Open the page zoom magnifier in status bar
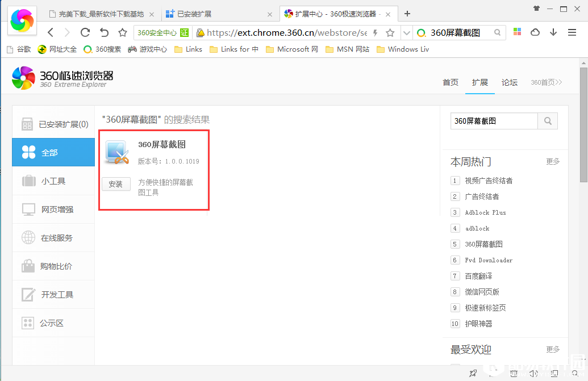Image resolution: width=588 pixels, height=381 pixels. click(x=573, y=374)
